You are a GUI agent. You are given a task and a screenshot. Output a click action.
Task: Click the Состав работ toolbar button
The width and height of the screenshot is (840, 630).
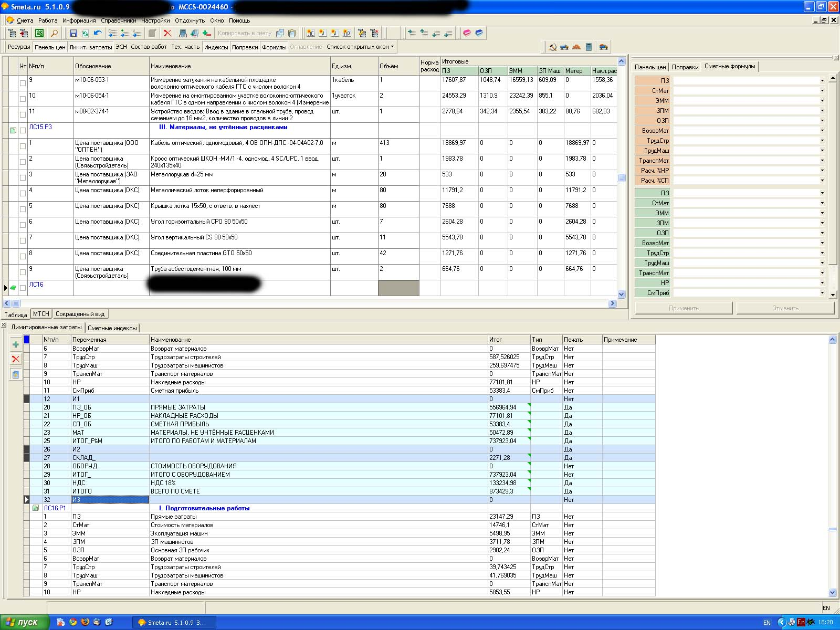[149, 47]
